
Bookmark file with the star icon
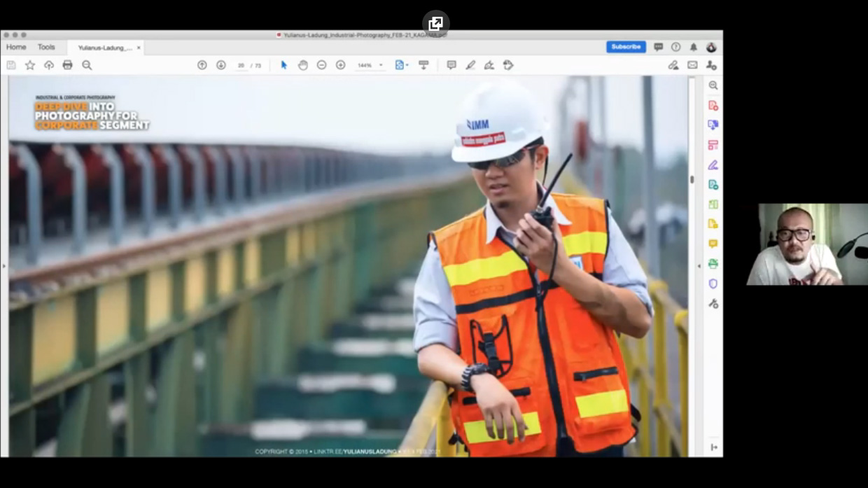tap(30, 65)
